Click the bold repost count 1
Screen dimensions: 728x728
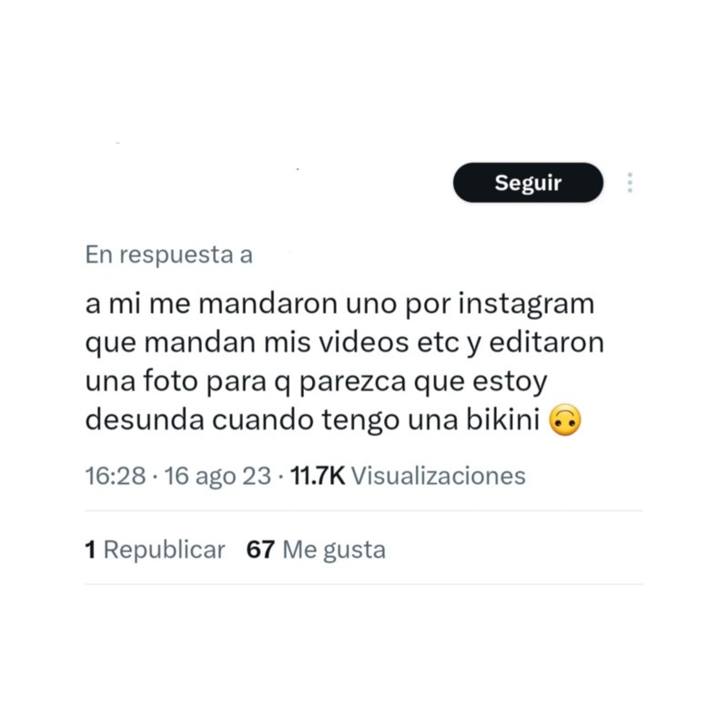point(90,550)
